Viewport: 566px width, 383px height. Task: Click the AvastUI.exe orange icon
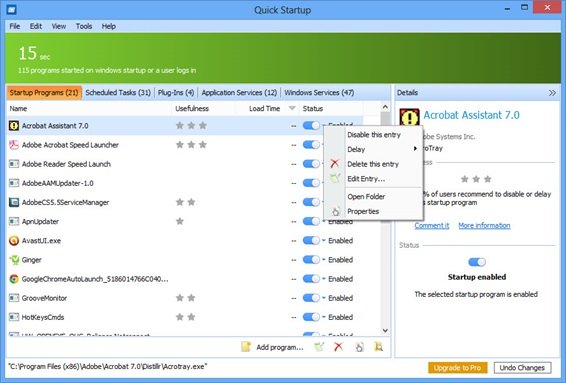coord(14,240)
